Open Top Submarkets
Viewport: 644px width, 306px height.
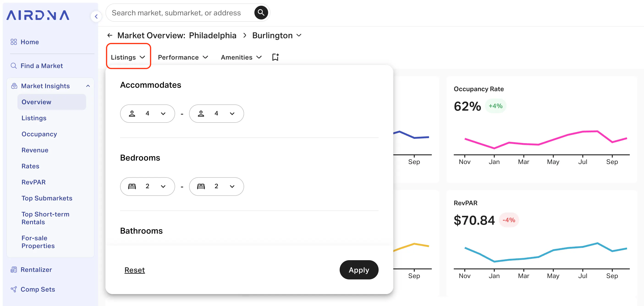coord(47,198)
